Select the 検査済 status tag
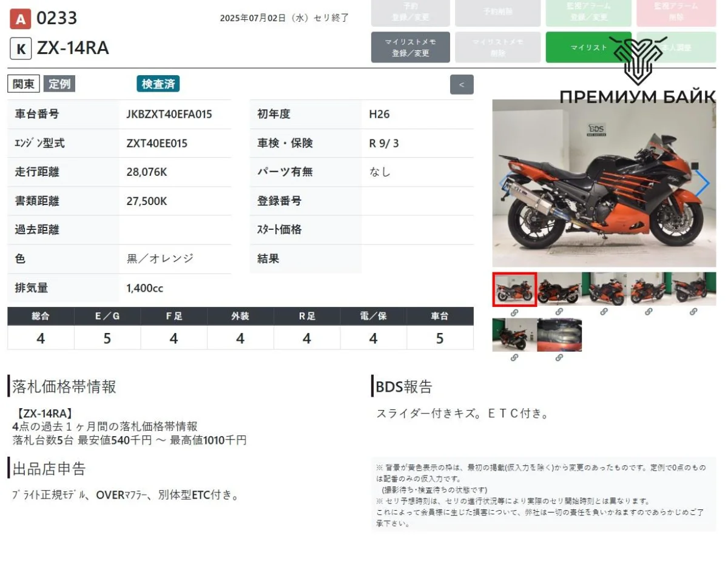This screenshot has width=728, height=561. click(158, 84)
